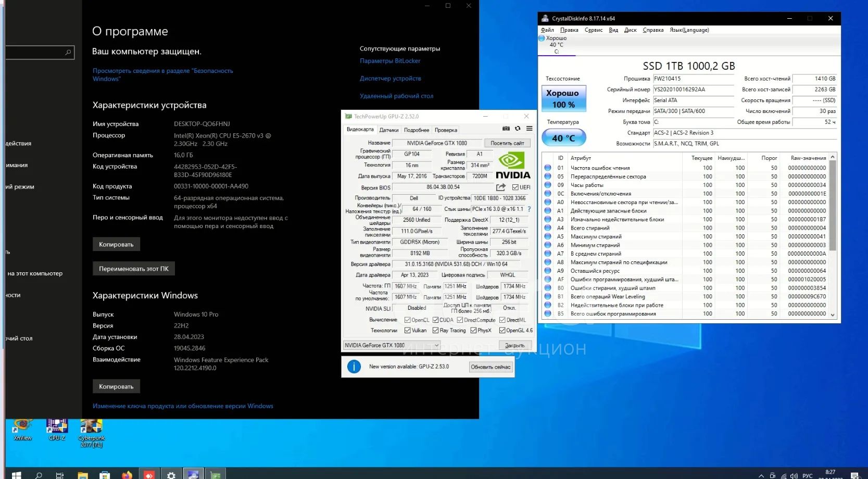Image resolution: width=868 pixels, height=479 pixels.
Task: Click GPU-Z title bar app icon
Action: tap(349, 116)
